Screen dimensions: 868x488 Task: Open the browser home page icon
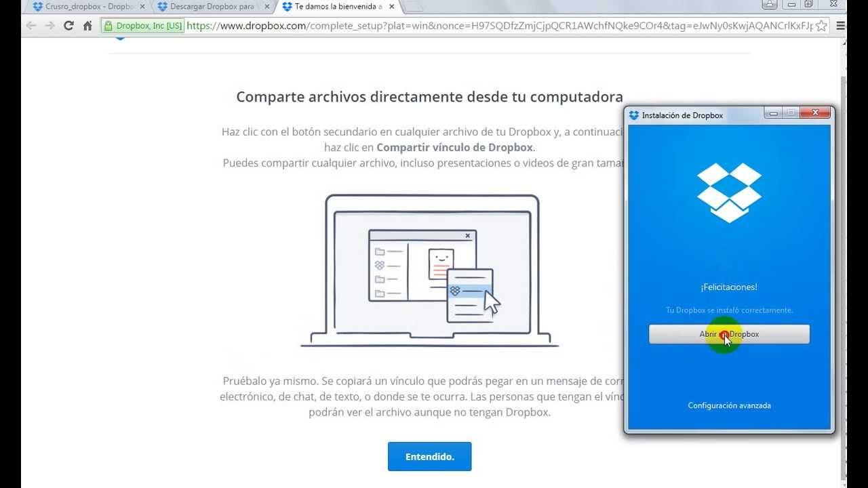tap(87, 26)
